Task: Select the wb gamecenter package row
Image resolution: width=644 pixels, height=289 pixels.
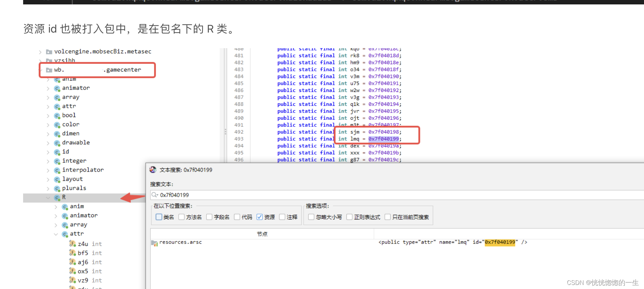Action: click(97, 70)
